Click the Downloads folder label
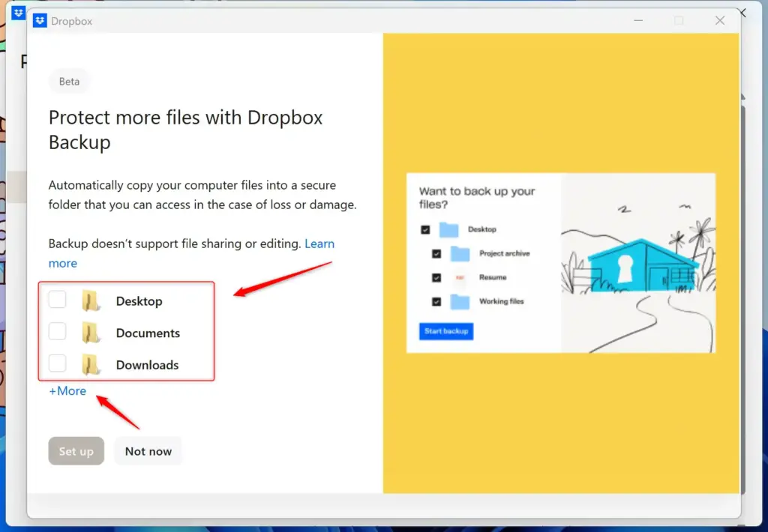 (147, 365)
